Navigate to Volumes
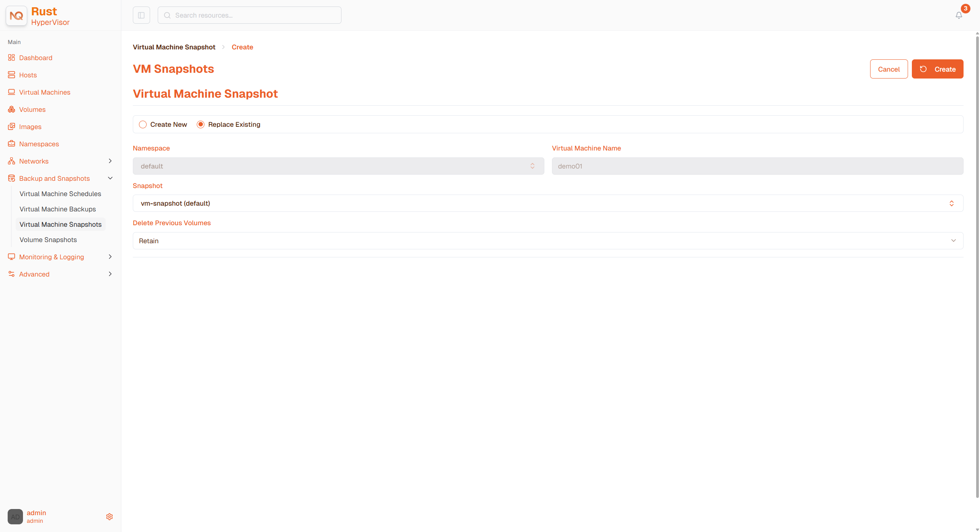 [32, 110]
